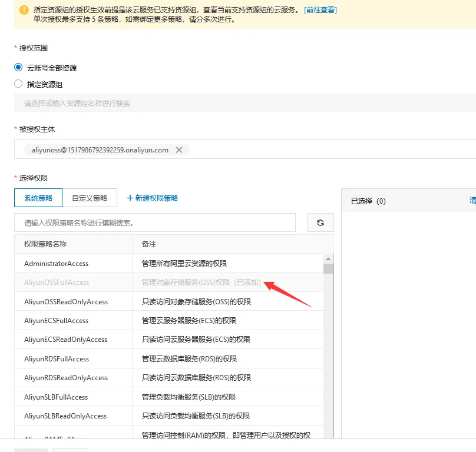Click the 只读访问云数据库服务(RDS)的权限 remark
Viewport: 476px width, 452px height.
[x=196, y=377]
